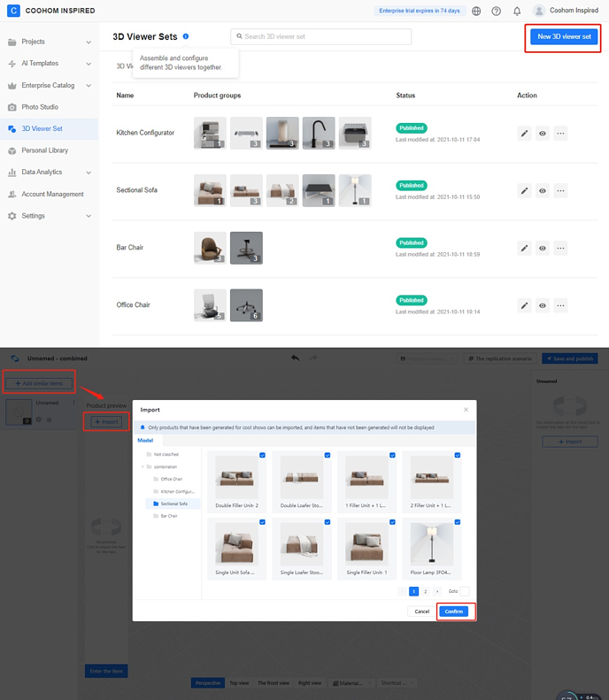The width and height of the screenshot is (609, 700).
Task: Click Cancel in the Import dialog
Action: pos(422,612)
